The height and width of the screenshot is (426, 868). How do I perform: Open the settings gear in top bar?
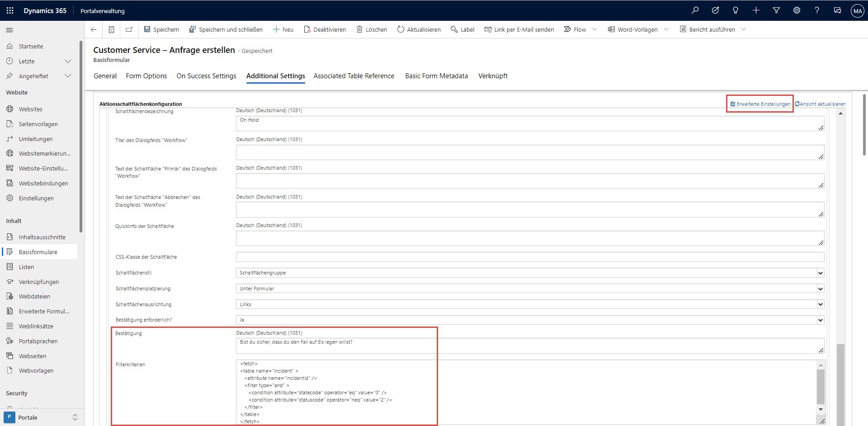(797, 10)
